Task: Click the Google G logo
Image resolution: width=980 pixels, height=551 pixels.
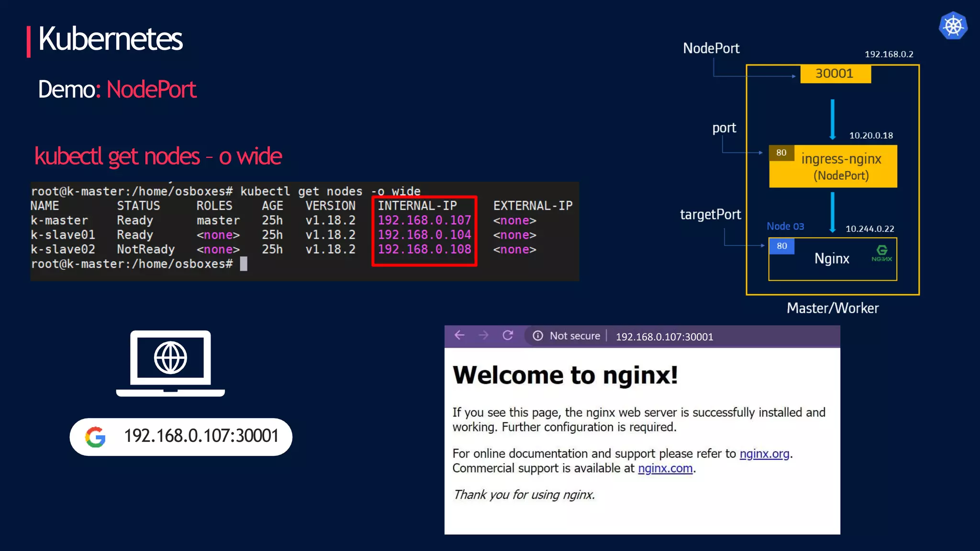Action: click(95, 437)
